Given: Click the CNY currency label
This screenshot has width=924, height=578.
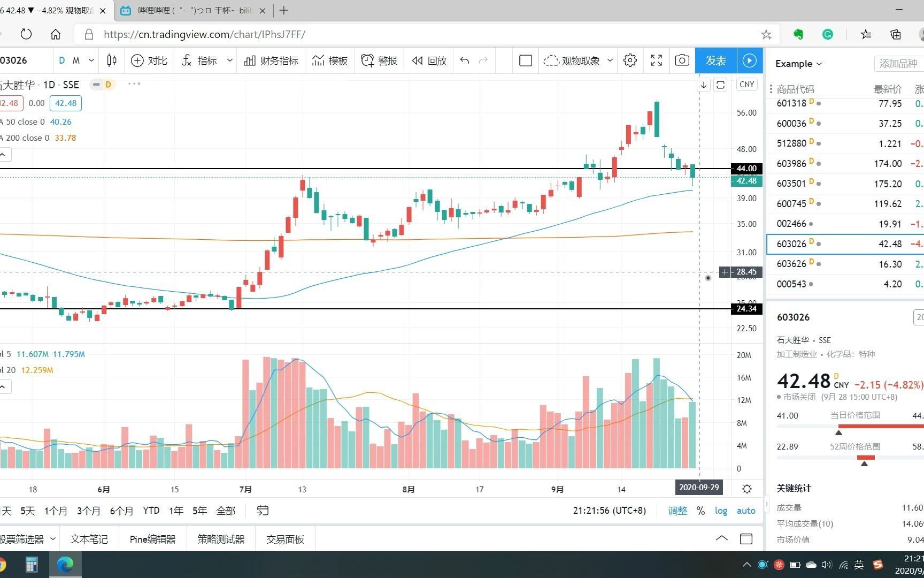Looking at the screenshot, I should (746, 85).
